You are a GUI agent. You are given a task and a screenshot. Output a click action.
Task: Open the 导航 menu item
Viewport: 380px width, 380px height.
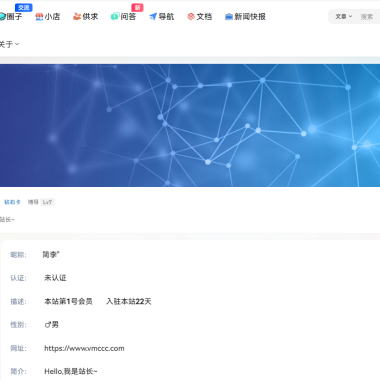[162, 17]
